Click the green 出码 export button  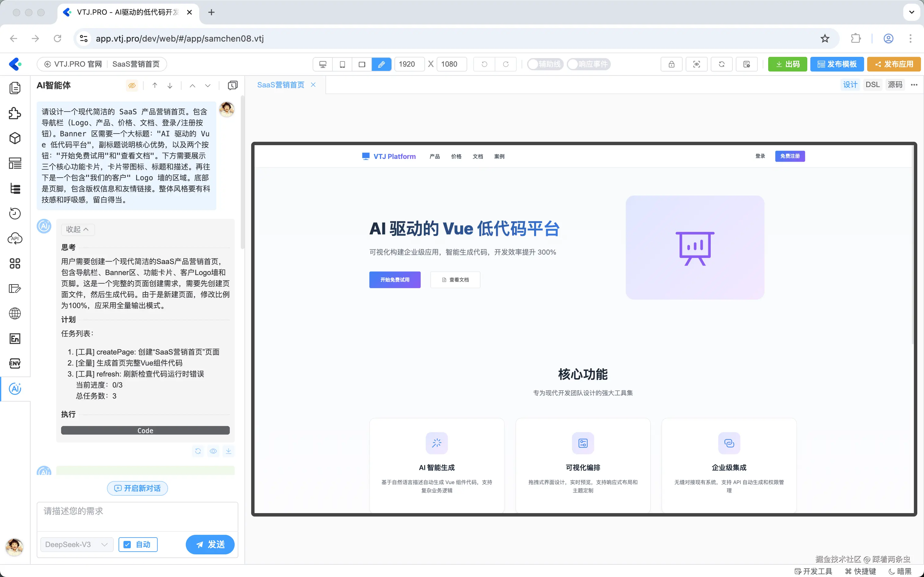pyautogui.click(x=787, y=64)
